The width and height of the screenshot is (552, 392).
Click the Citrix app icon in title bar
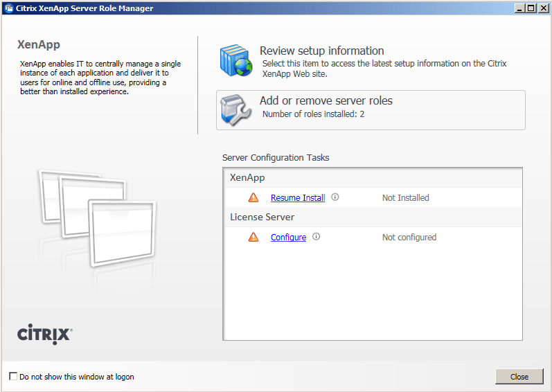9,8
